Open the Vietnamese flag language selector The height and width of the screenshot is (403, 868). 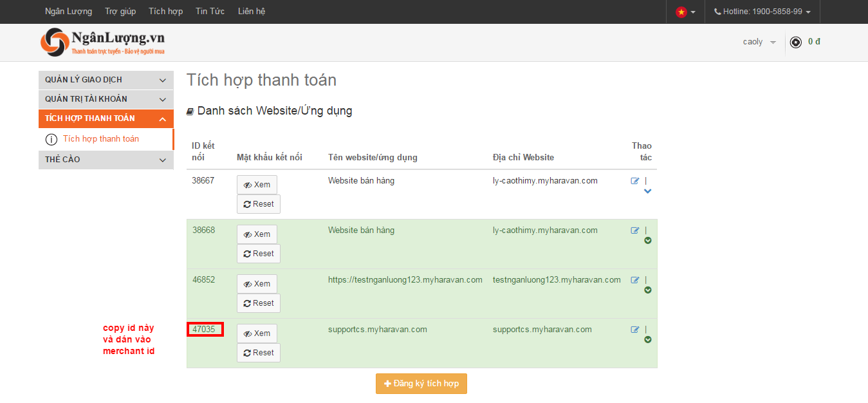click(x=685, y=12)
